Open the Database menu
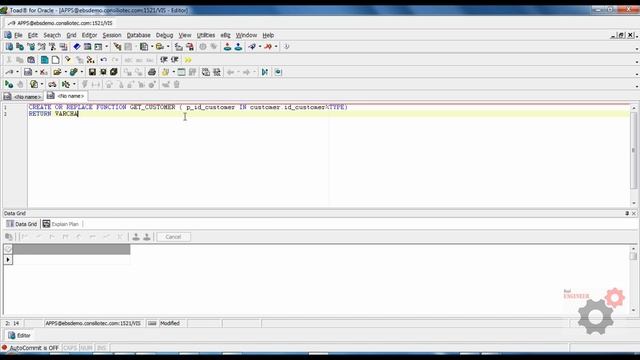 [138, 36]
